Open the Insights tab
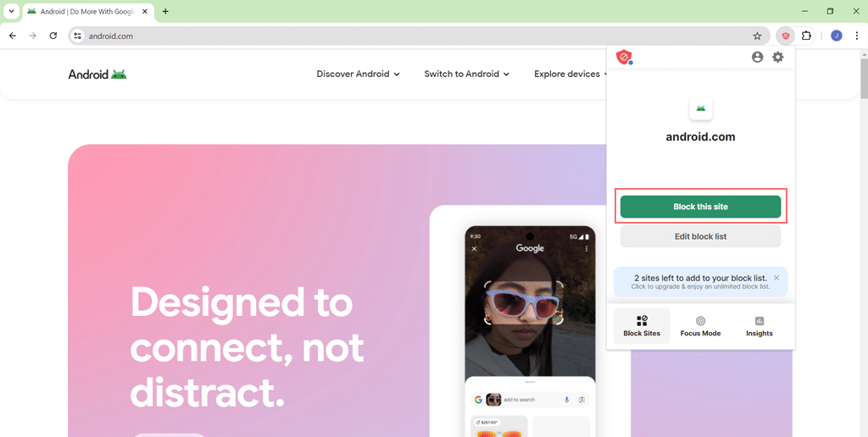 pyautogui.click(x=759, y=326)
